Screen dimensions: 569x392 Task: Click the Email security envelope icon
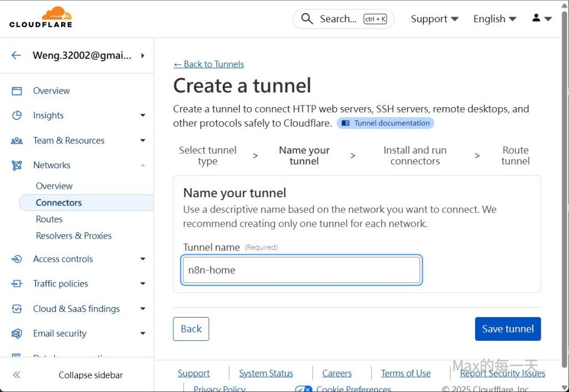[x=17, y=334]
